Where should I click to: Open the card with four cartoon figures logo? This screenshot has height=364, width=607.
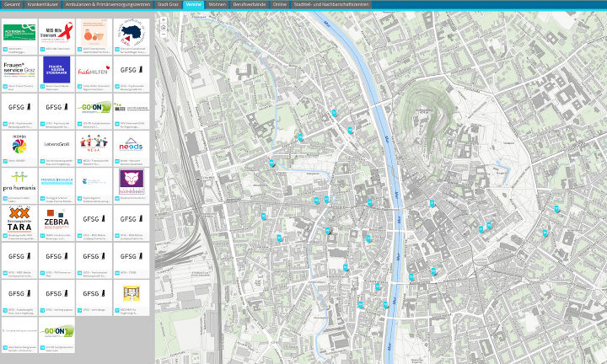point(94,148)
